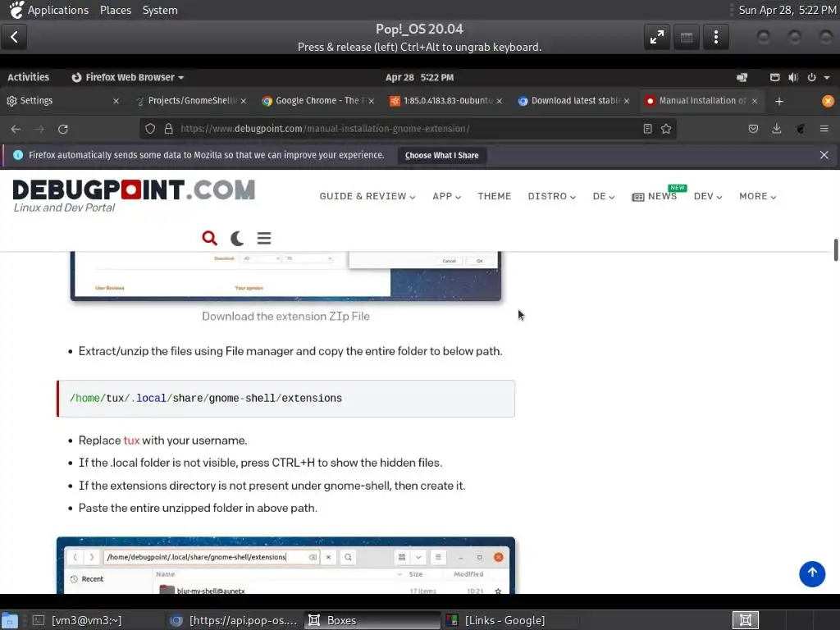840x630 pixels.
Task: Open Save to Pocket icon
Action: tap(753, 129)
